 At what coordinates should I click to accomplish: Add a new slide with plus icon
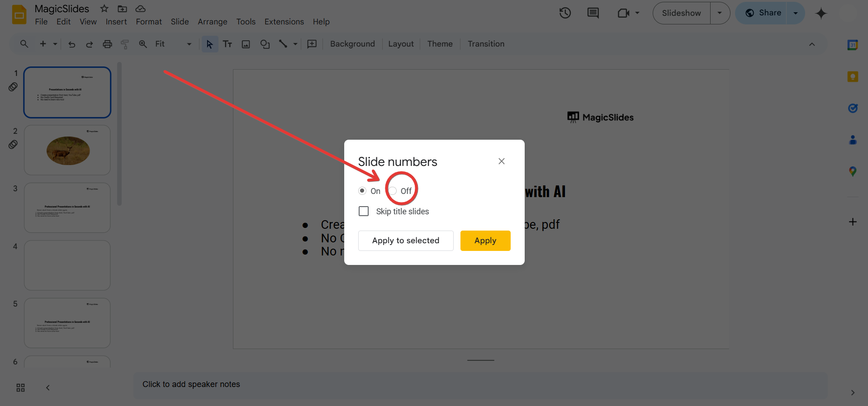(43, 44)
